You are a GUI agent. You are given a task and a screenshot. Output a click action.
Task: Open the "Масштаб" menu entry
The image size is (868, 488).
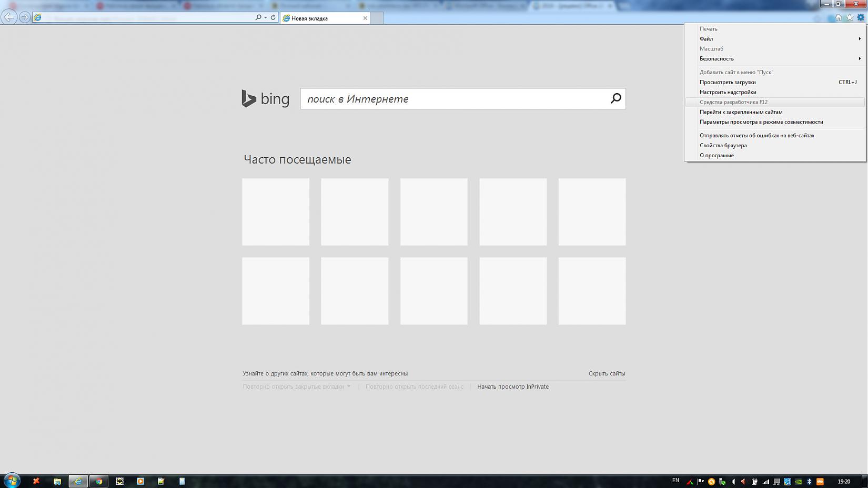[775, 49]
